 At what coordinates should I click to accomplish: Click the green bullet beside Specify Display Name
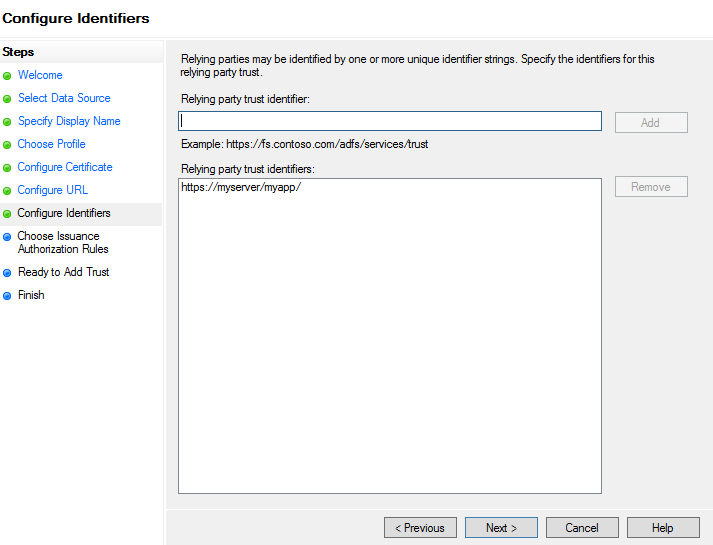coord(7,122)
